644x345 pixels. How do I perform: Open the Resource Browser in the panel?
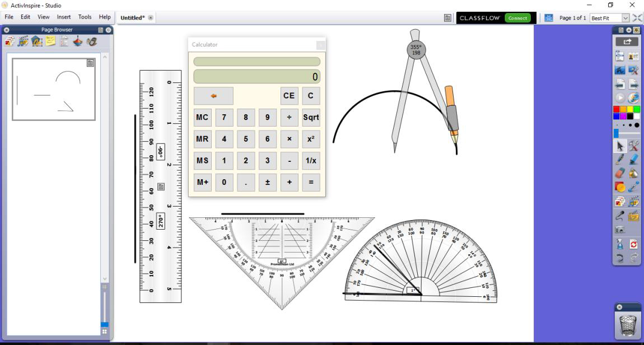[x=22, y=40]
